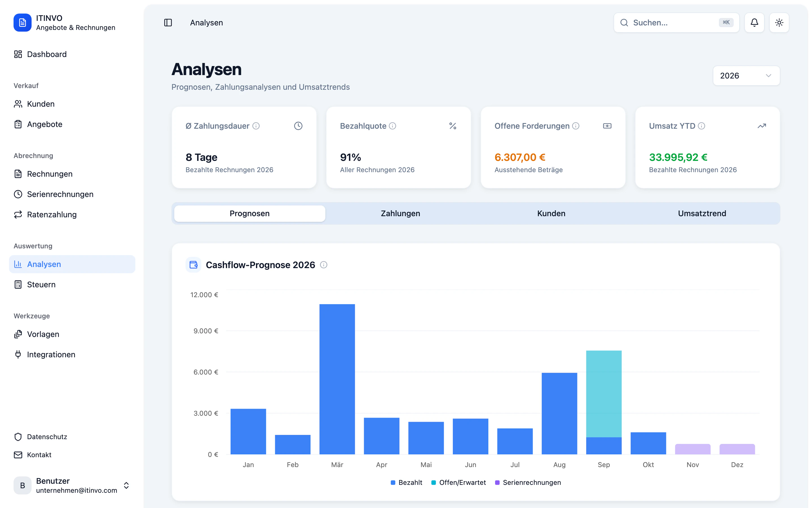The height and width of the screenshot is (508, 812).
Task: Click the magnifier icon in search box
Action: (x=624, y=23)
